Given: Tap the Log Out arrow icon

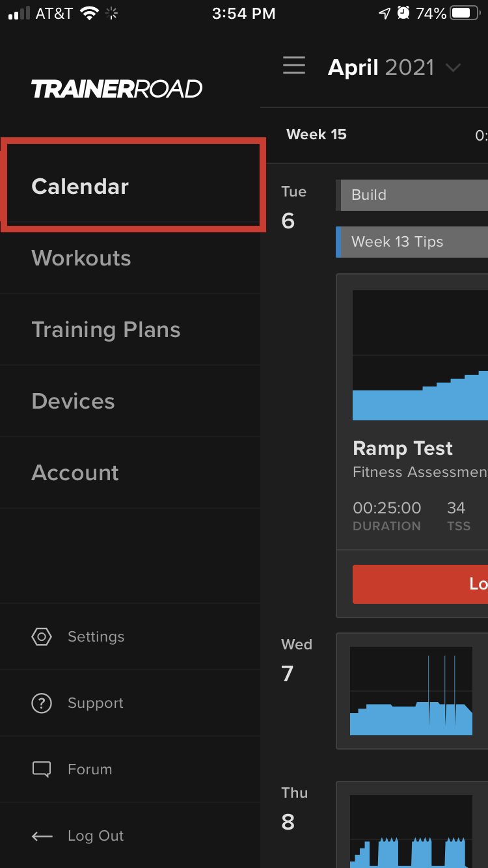Looking at the screenshot, I should pyautogui.click(x=42, y=836).
